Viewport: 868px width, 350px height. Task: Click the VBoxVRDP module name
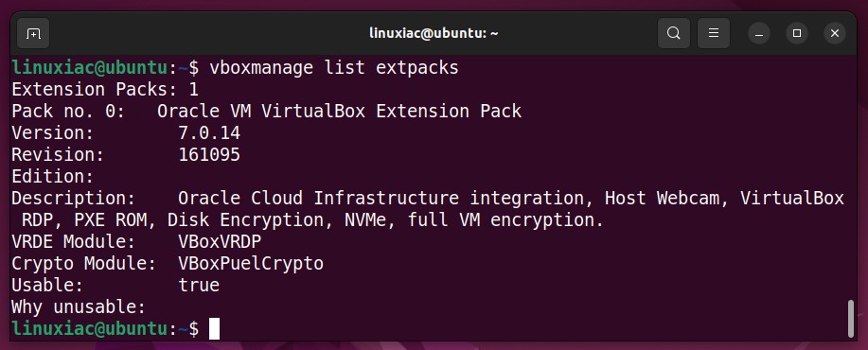pyautogui.click(x=220, y=241)
